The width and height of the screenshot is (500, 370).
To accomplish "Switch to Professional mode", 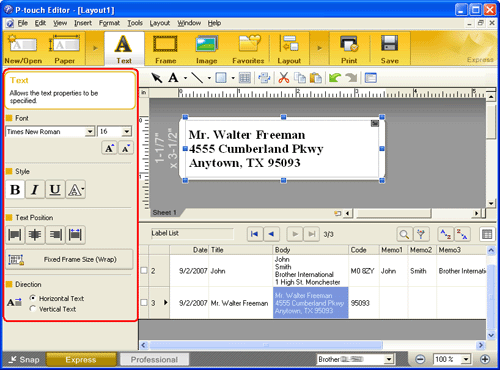I will click(x=154, y=360).
